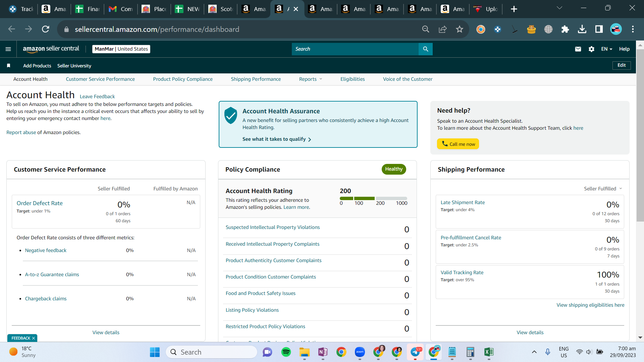Screen dimensions: 644x362
Task: Open Product Policy Compliance tab
Action: (183, 79)
